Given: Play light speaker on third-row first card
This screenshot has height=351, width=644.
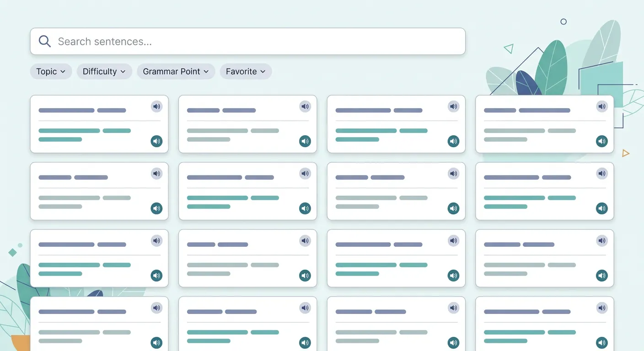Looking at the screenshot, I should coord(157,240).
